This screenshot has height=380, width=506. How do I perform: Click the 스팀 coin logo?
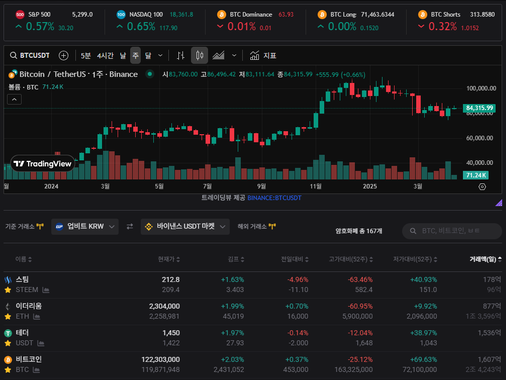[8, 280]
